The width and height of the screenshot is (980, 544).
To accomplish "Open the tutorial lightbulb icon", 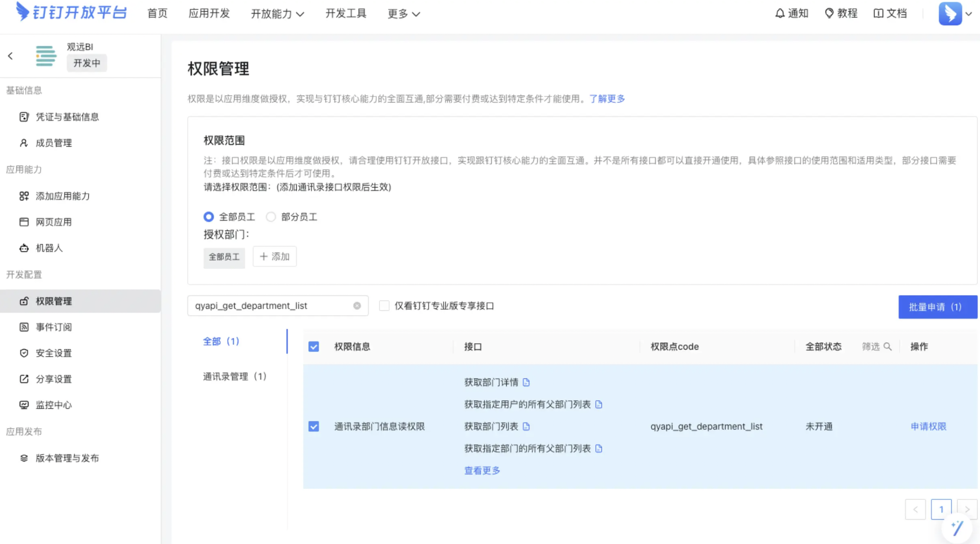I will coord(829,13).
